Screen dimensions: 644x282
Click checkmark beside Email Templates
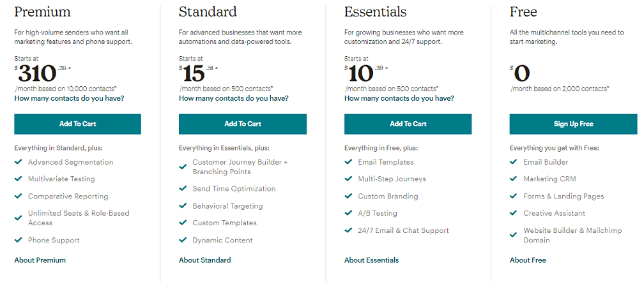(x=348, y=162)
